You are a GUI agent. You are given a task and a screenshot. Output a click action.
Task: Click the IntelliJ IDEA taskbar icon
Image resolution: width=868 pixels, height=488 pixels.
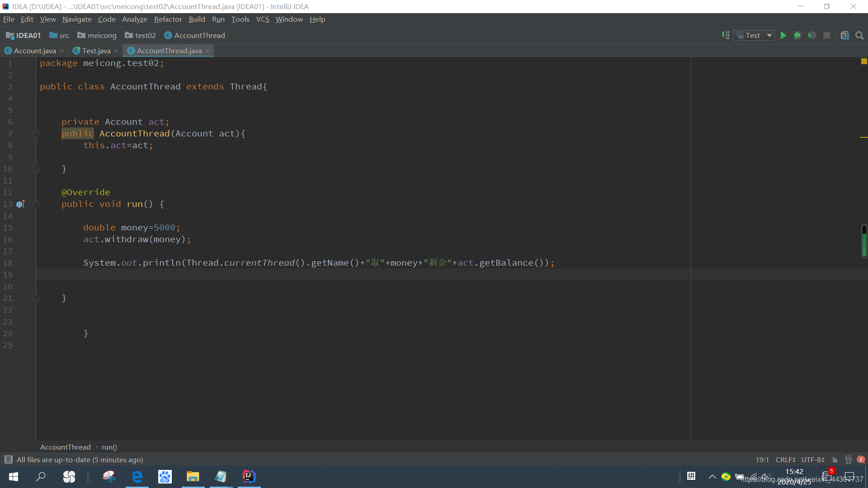coord(249,477)
